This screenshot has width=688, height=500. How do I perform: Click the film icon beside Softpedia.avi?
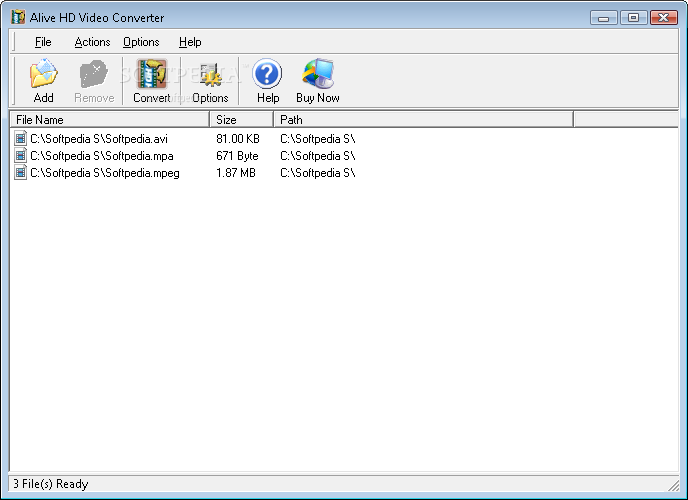[20, 139]
